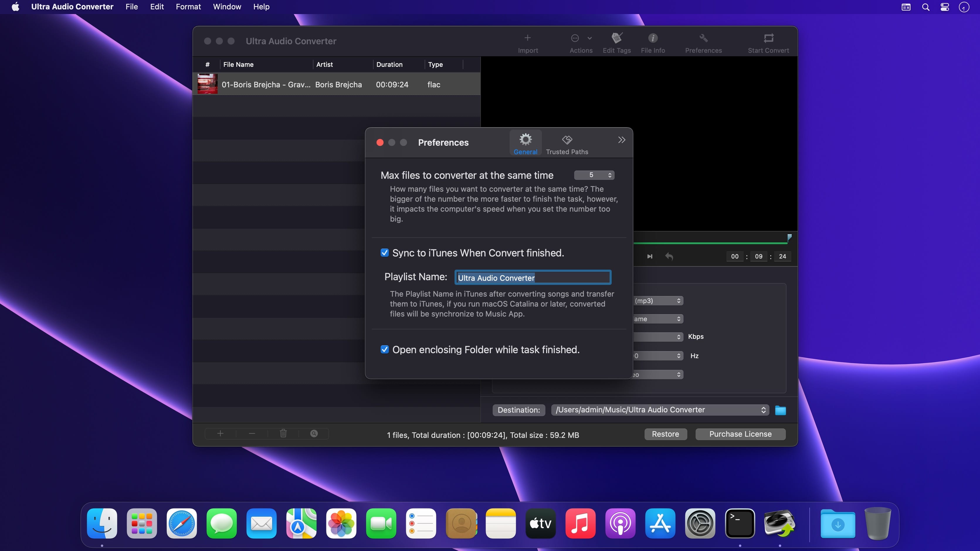Uncheck Sync to iTunes When Convert finished
Viewport: 980px width, 551px height.
pos(385,253)
